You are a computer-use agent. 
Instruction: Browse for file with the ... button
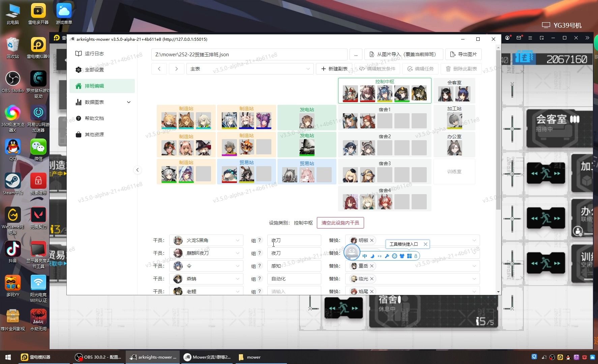point(356,55)
